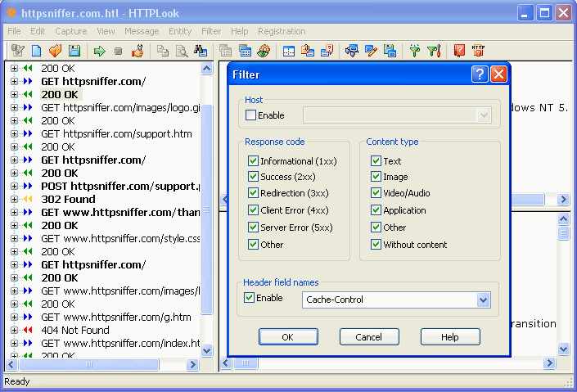
Task: Click the question mark button in Filter title bar
Action: tap(480, 74)
